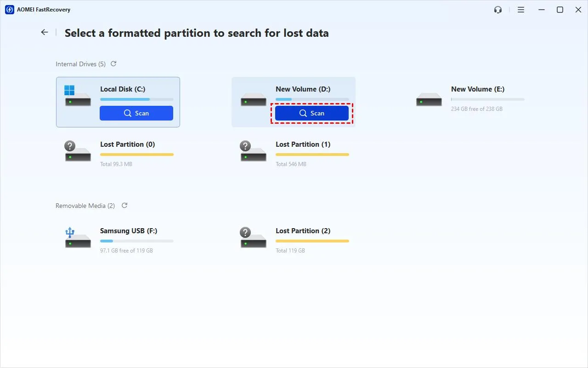Click the Samsung USB (F:) label
The image size is (588, 368).
coord(129,231)
